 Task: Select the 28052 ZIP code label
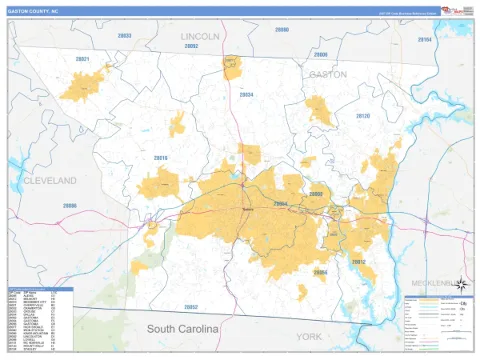(x=191, y=307)
